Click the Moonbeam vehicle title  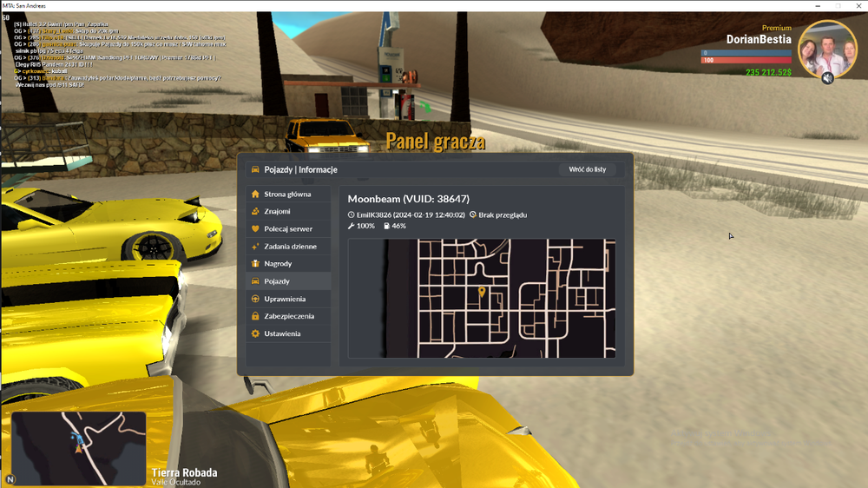[x=409, y=199]
